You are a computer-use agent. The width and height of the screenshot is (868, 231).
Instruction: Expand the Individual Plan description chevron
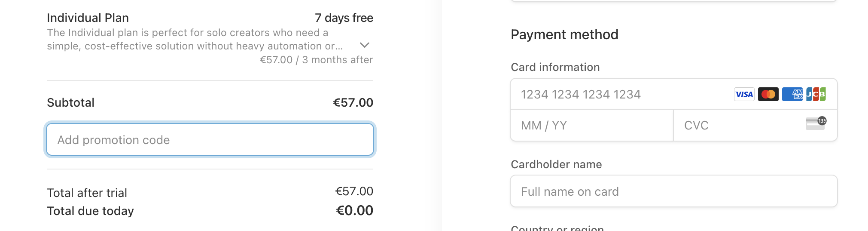(x=365, y=45)
